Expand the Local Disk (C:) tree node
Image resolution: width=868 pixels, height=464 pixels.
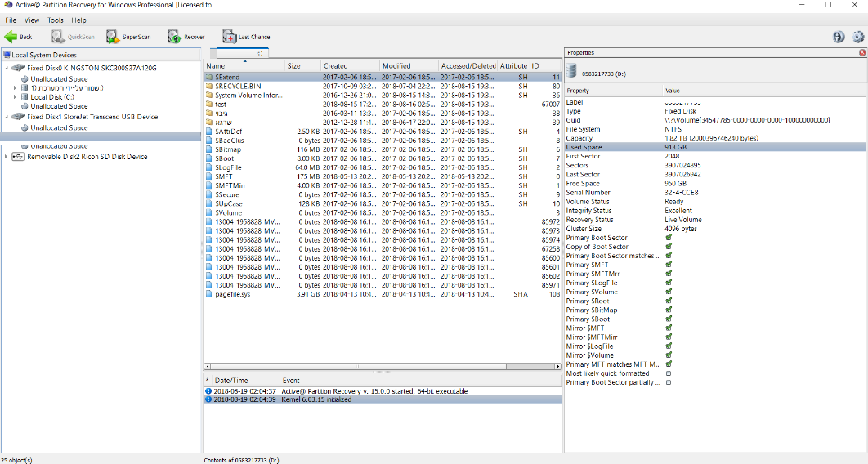16,96
